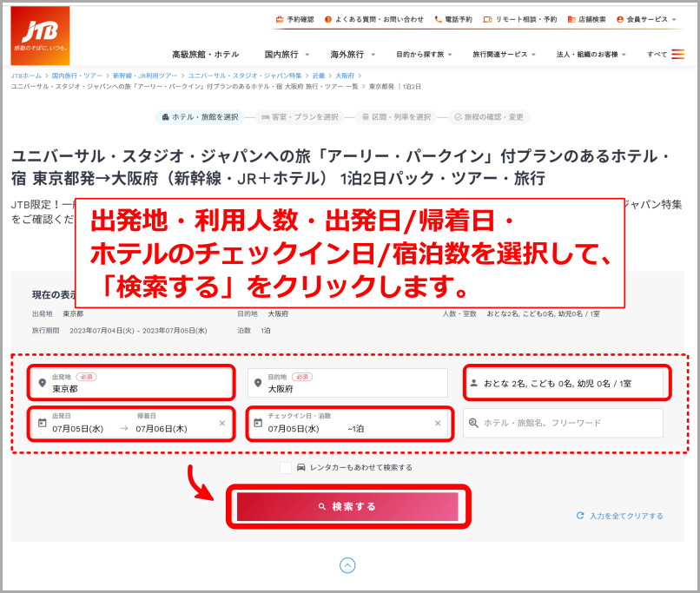Click the チェックイン日 07月05日(水) value
The width and height of the screenshot is (700, 593).
coord(294,429)
